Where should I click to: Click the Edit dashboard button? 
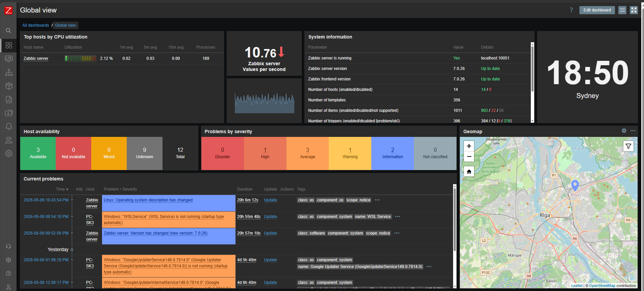coord(597,10)
